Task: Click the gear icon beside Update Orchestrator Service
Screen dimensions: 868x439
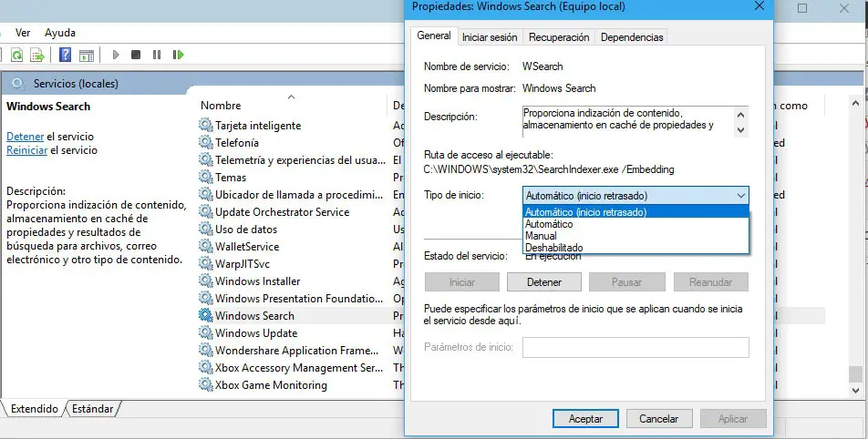Action: pyautogui.click(x=206, y=212)
